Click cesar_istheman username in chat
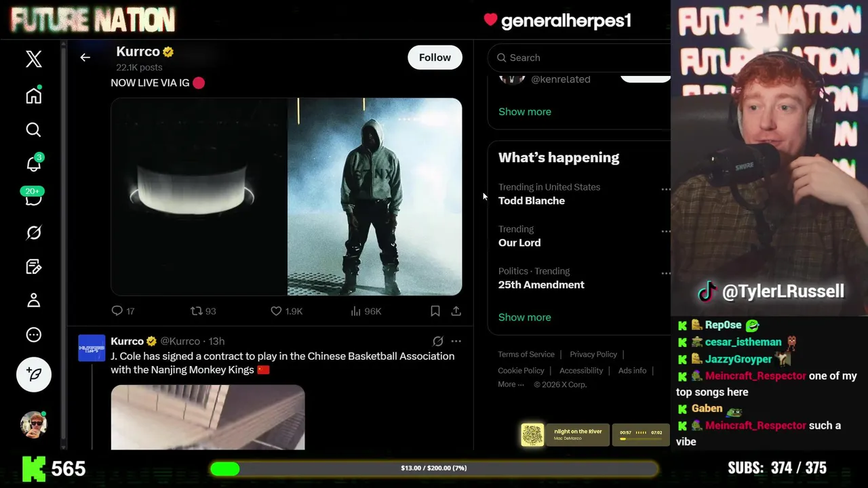The image size is (868, 488). [x=743, y=342]
